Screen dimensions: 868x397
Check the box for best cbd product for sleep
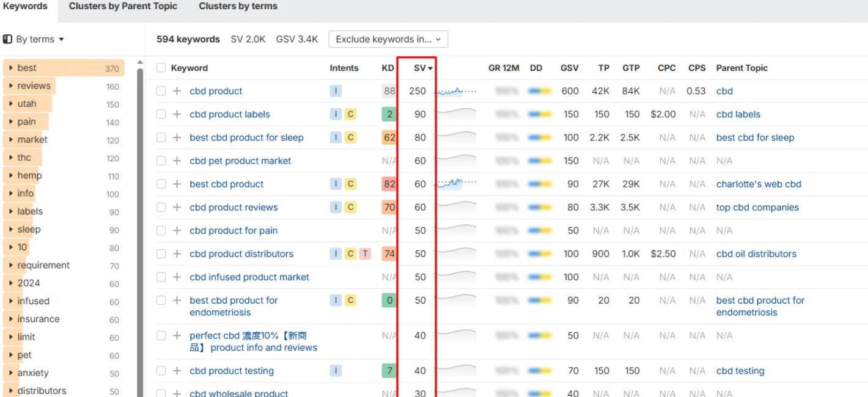coord(161,137)
